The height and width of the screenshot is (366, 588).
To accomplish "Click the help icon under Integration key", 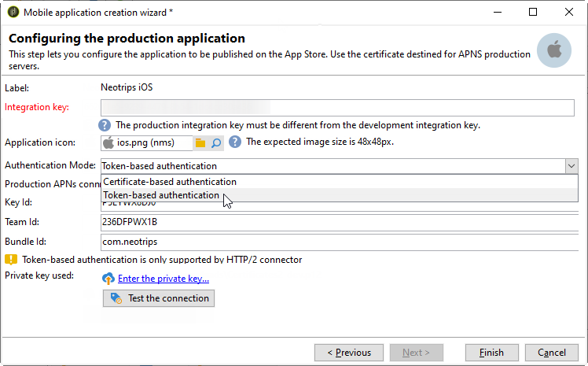I will (x=105, y=125).
